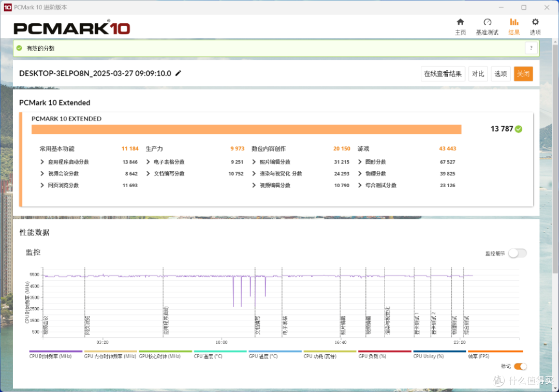Expand the 照片编辑分数 chevron
559x392 pixels.
pyautogui.click(x=254, y=162)
